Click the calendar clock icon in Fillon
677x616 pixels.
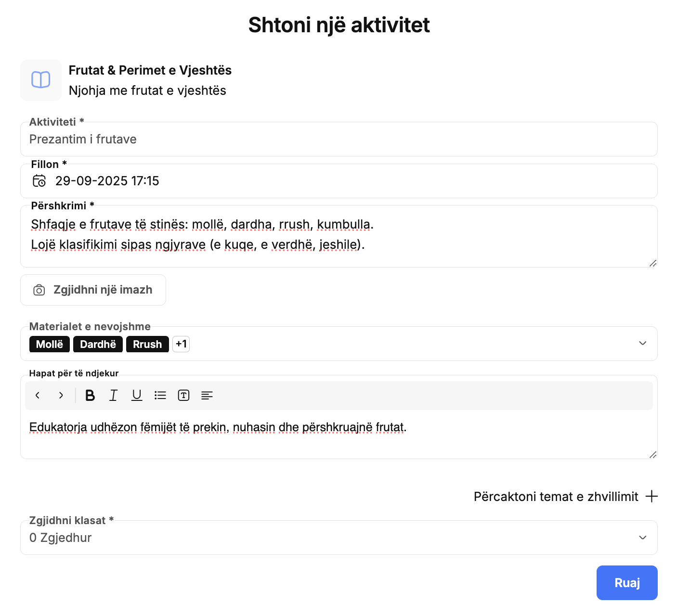point(39,181)
